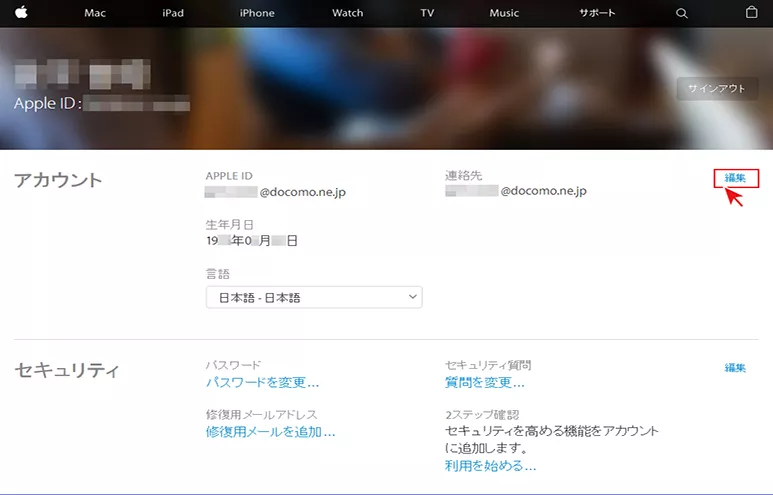Click 利用を始める under 2ステップ確認
773x495 pixels.
pyautogui.click(x=490, y=466)
